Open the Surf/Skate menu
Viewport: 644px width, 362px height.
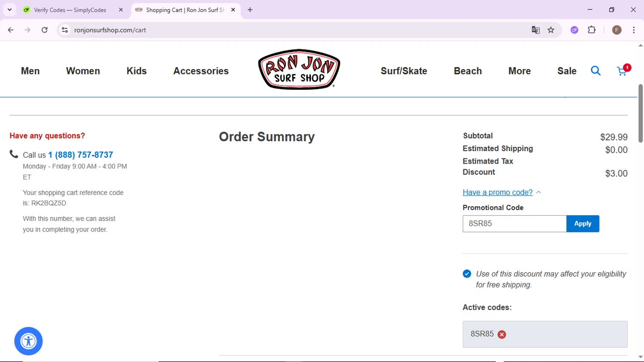pos(404,71)
